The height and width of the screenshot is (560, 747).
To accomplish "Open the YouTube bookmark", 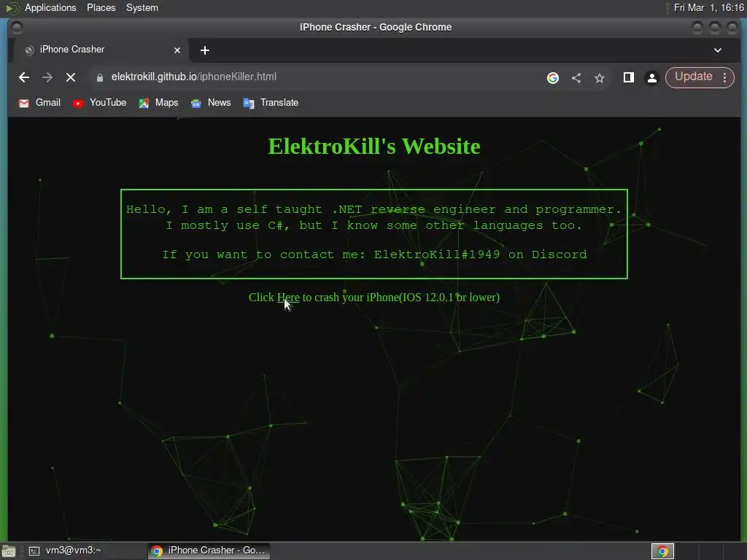I will [x=99, y=103].
